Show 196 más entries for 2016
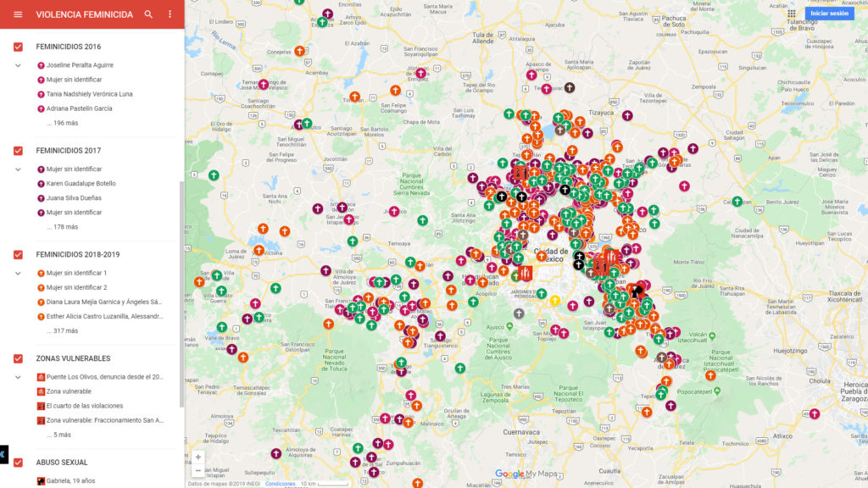The height and width of the screenshot is (488, 868). click(x=63, y=123)
